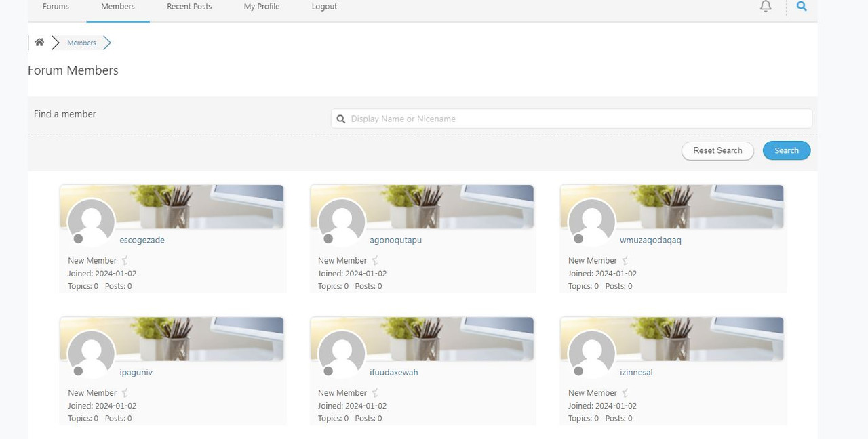Open the izinnesal profile link
This screenshot has width=868, height=439.
636,372
